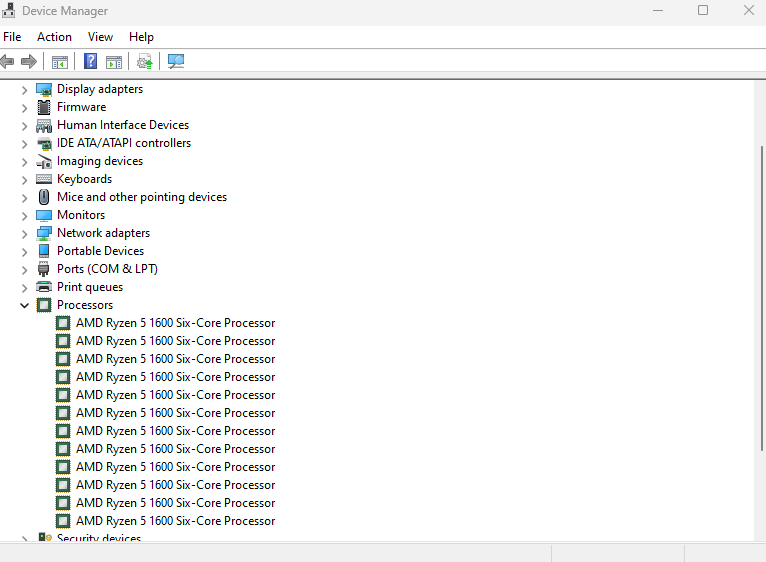The image size is (766, 562).
Task: Click the Print queues printer icon
Action: click(44, 287)
